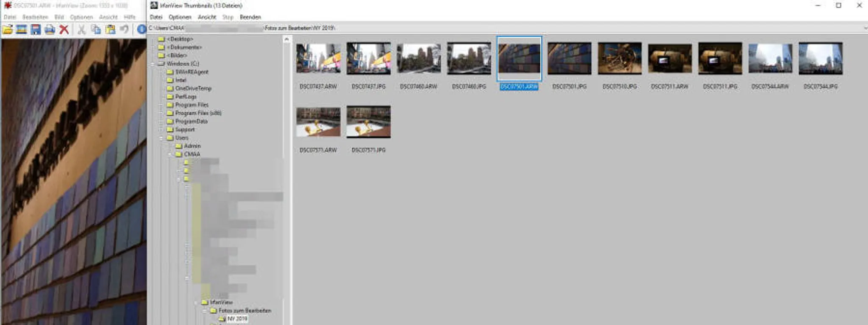Maximize the IrfanView Thumbnails window
Viewport: 868px width, 325px height.
838,6
